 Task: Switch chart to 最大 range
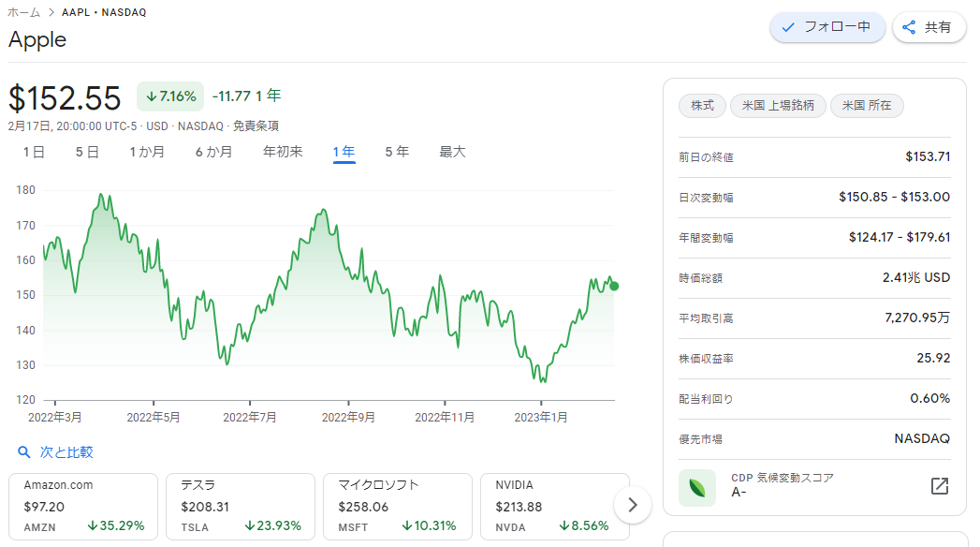pyautogui.click(x=452, y=152)
